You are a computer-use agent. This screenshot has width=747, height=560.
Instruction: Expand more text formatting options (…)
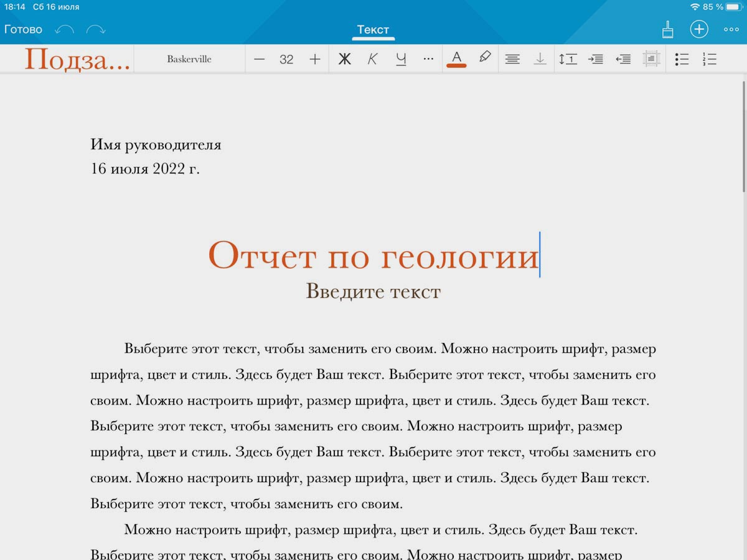point(428,59)
